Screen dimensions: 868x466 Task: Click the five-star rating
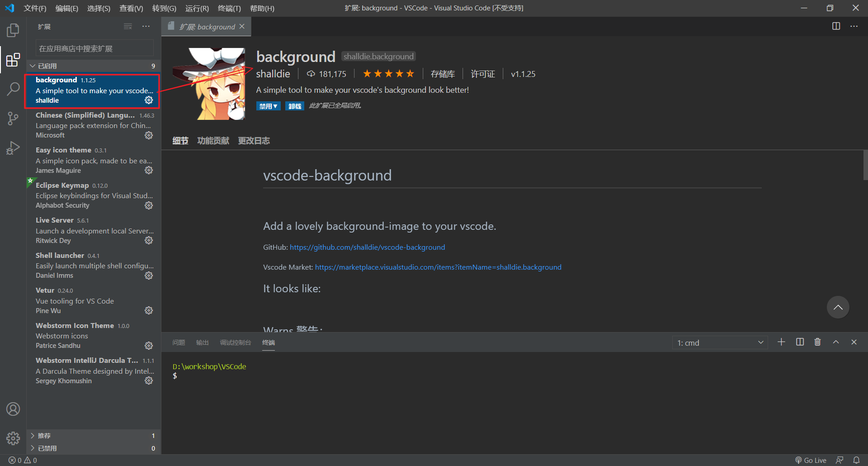click(388, 73)
